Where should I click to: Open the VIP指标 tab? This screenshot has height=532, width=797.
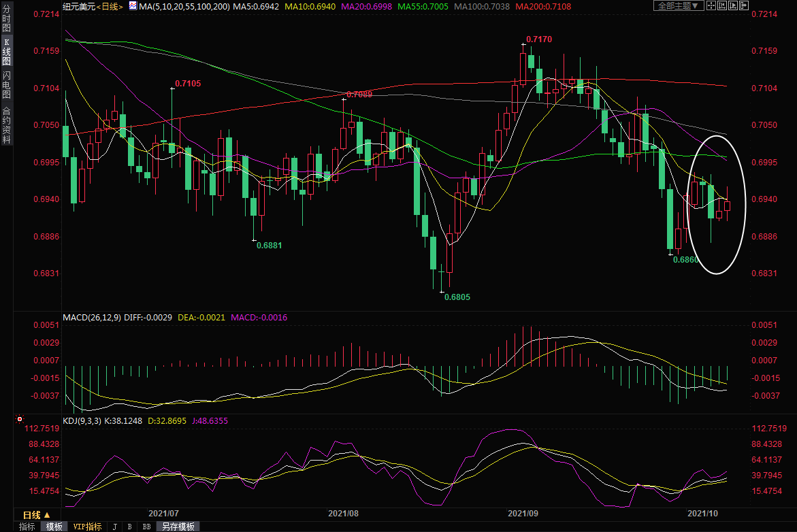pos(87,527)
